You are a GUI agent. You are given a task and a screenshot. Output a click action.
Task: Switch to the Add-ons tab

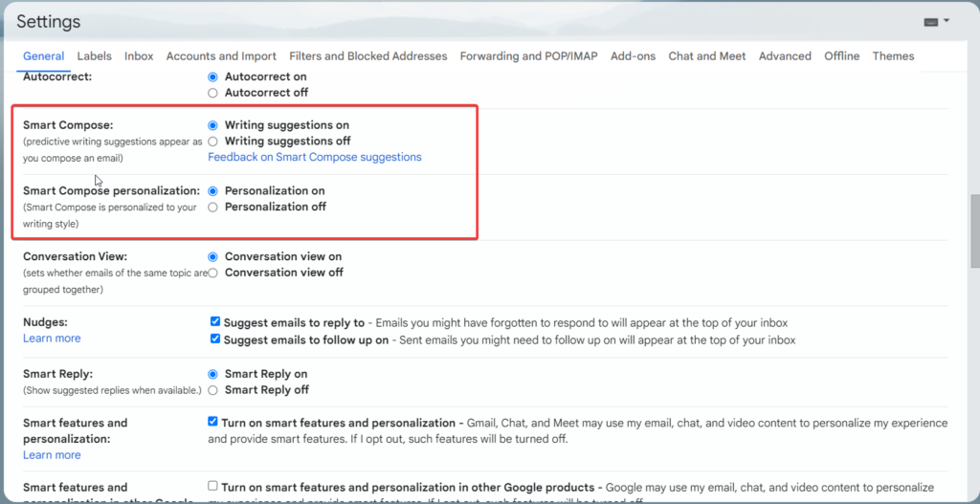point(634,56)
